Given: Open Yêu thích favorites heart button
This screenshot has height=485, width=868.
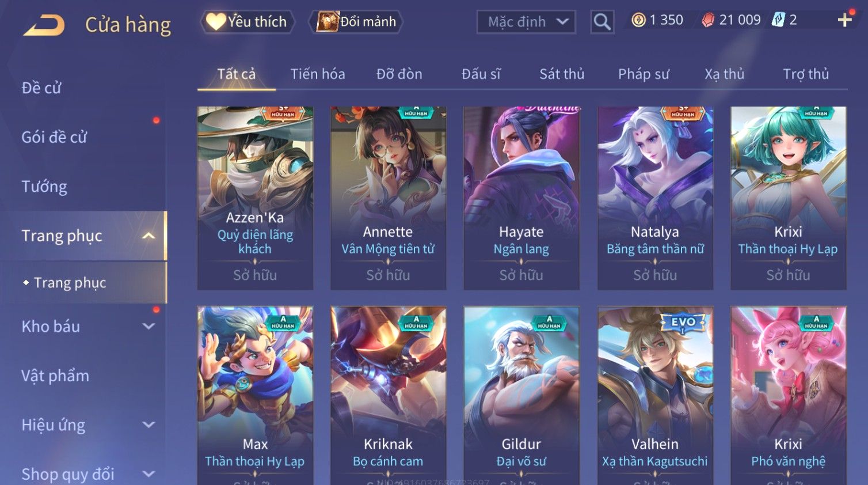Looking at the screenshot, I should pos(248,22).
